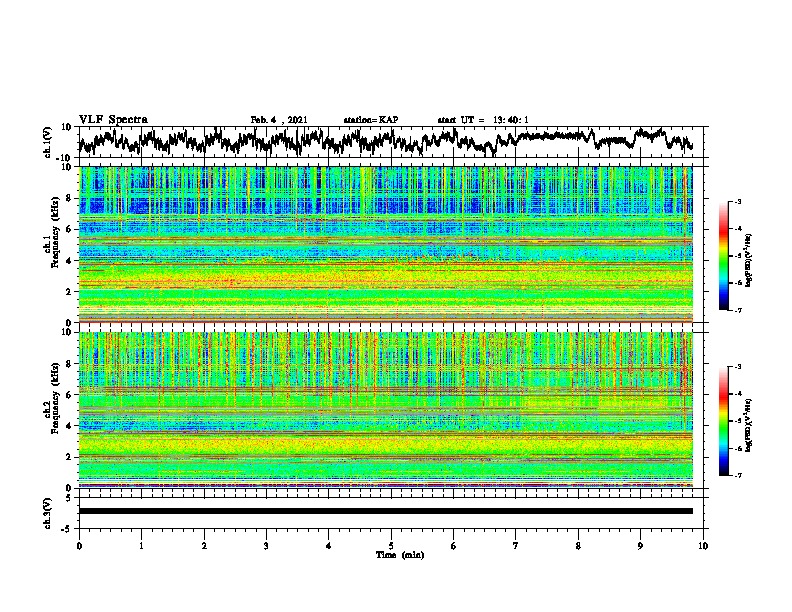
Task: Click the "3" tick label on the time axis
Action: [266, 546]
